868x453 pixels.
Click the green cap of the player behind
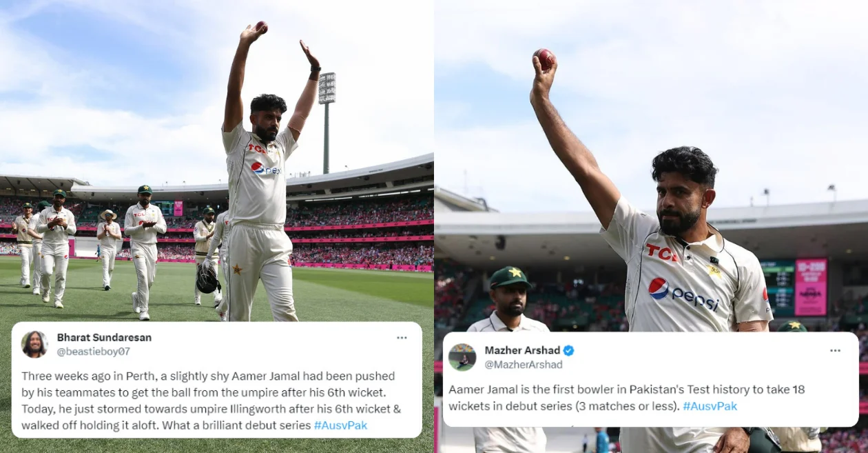pos(509,277)
